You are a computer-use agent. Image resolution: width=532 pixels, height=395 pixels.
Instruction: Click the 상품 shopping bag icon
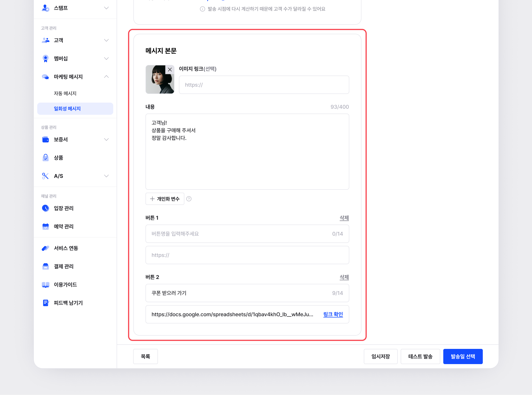tap(45, 158)
